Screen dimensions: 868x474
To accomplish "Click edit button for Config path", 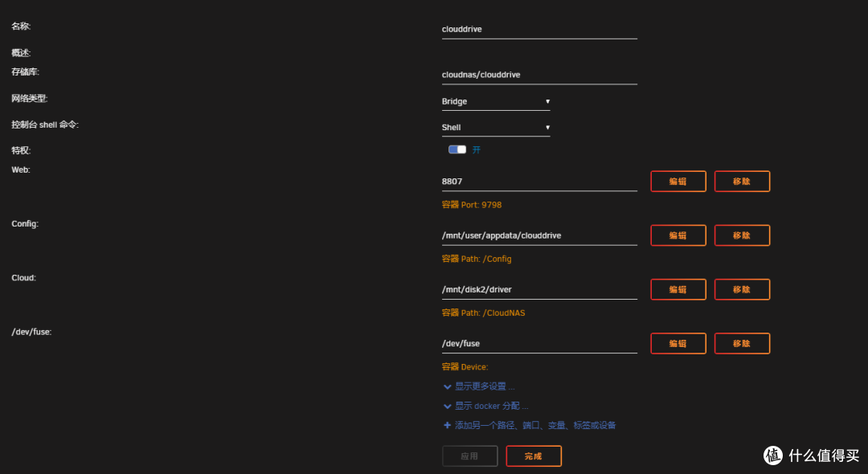I will pyautogui.click(x=678, y=235).
